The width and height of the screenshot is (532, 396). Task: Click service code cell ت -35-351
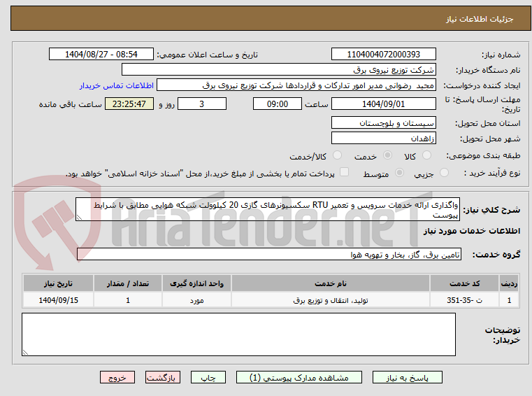(x=464, y=300)
